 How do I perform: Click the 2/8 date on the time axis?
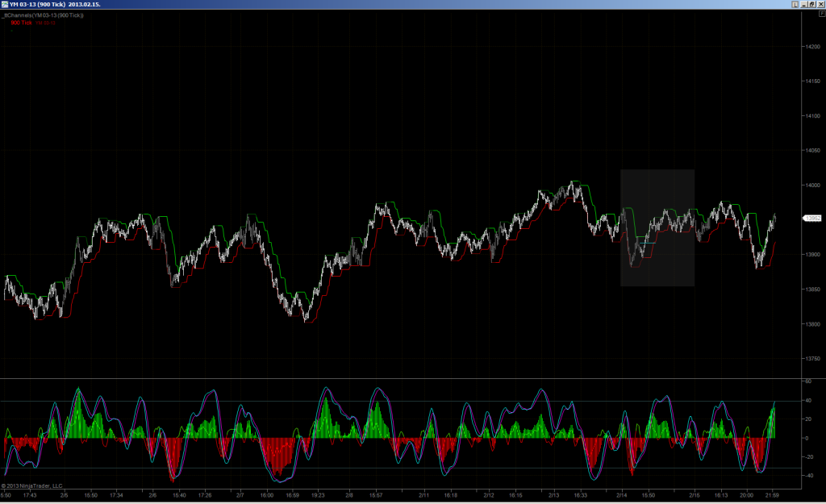click(x=349, y=495)
